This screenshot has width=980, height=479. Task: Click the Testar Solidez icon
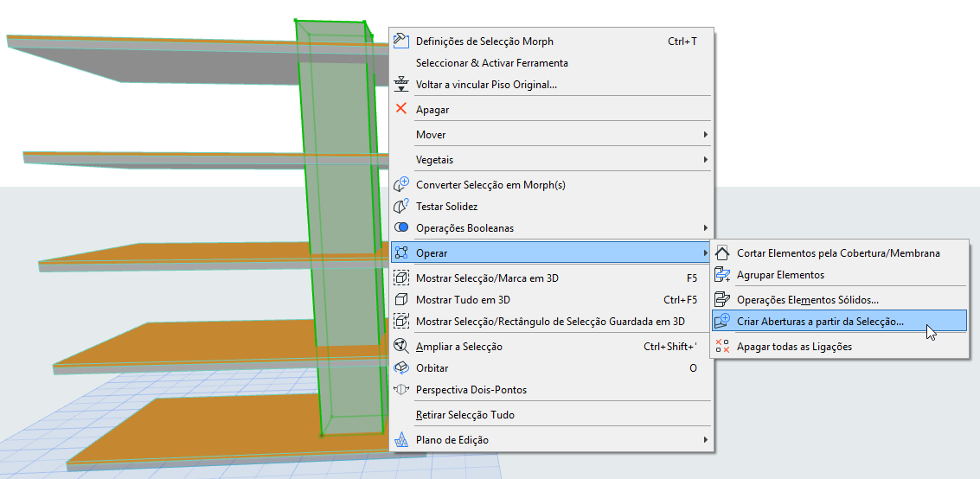pyautogui.click(x=401, y=206)
